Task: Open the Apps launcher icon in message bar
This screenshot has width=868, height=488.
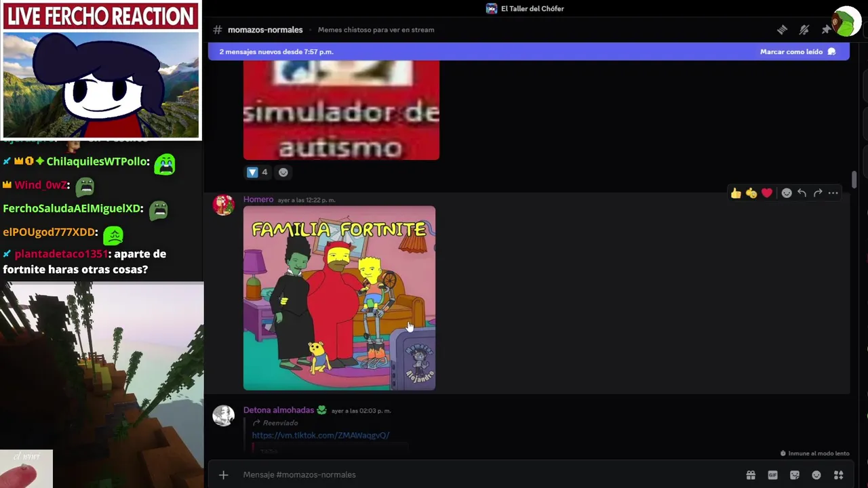Action: (x=839, y=475)
